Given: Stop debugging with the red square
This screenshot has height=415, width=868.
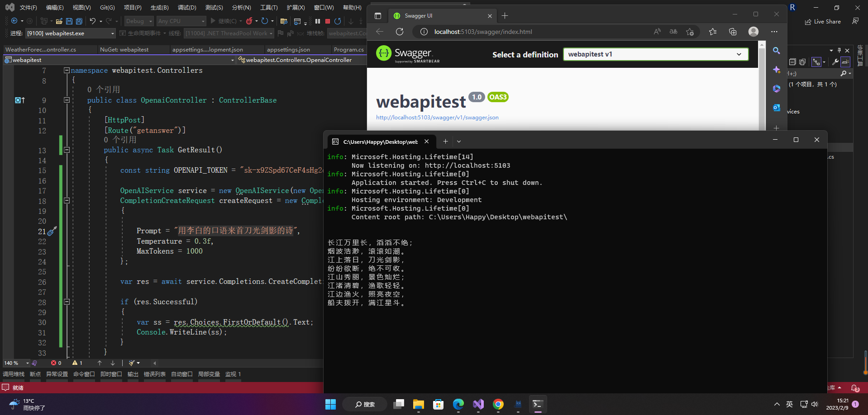Looking at the screenshot, I should [x=328, y=21].
